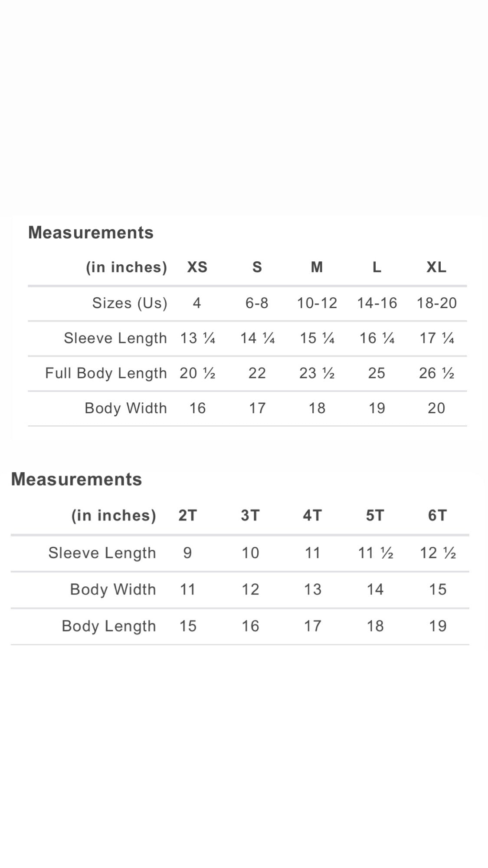This screenshot has height=868, width=488.
Task: Click the 10-12 US size value
Action: coord(317,303)
